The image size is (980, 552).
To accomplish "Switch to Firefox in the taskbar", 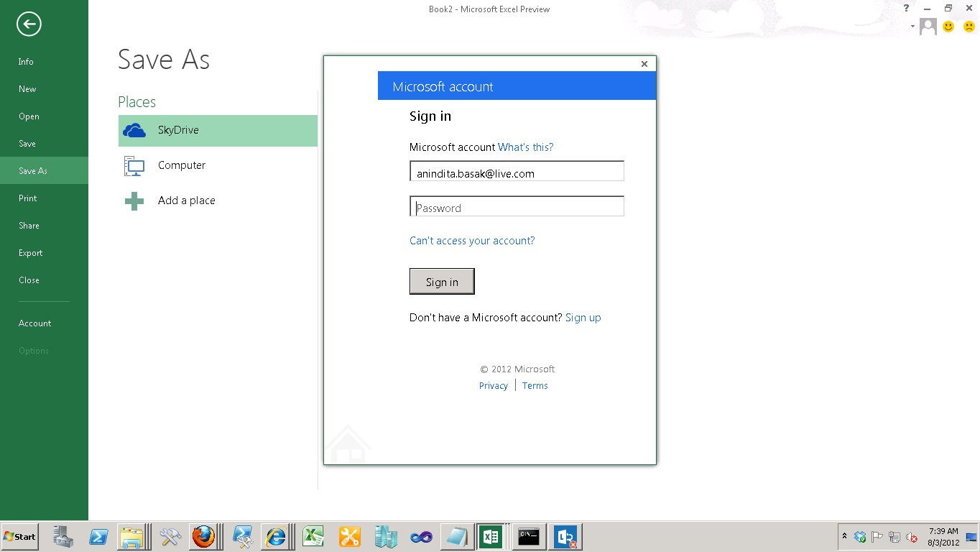I will tap(204, 536).
